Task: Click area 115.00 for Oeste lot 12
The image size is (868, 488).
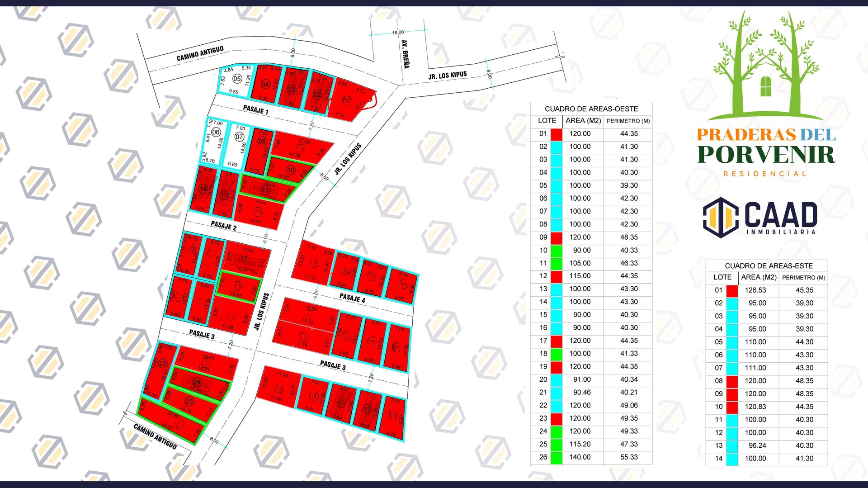Action: click(580, 276)
